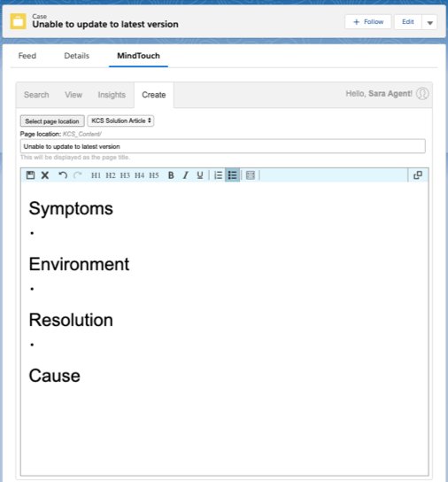Pop out the editor to new window
The image size is (448, 482).
tap(418, 175)
